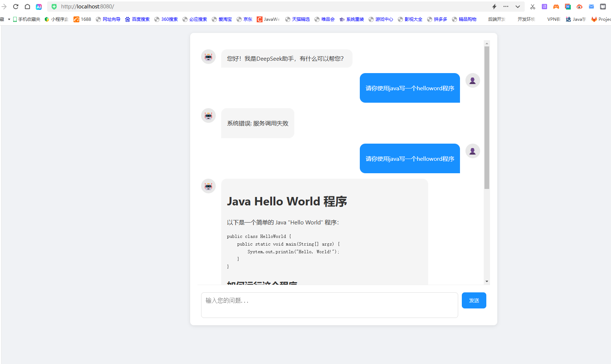Viewport: 611px width, 364px height.
Task: Open the 系统重装 bookmark
Action: click(352, 19)
